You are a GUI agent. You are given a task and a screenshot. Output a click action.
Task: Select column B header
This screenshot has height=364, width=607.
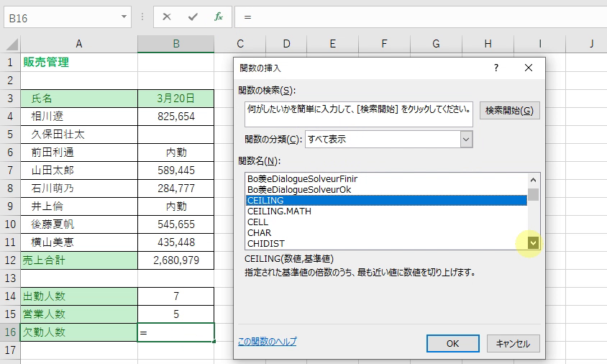click(x=175, y=44)
